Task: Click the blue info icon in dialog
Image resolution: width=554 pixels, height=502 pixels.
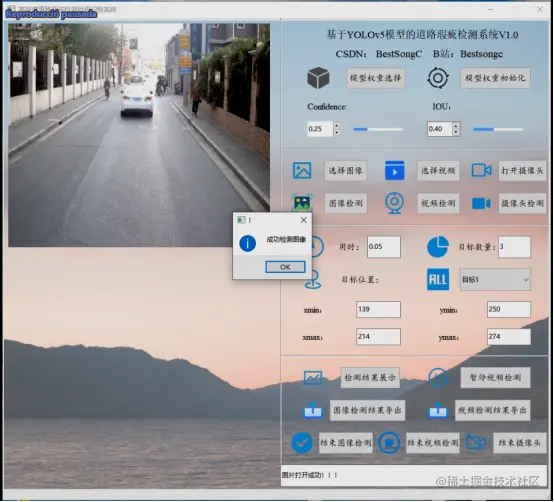Action: [247, 243]
